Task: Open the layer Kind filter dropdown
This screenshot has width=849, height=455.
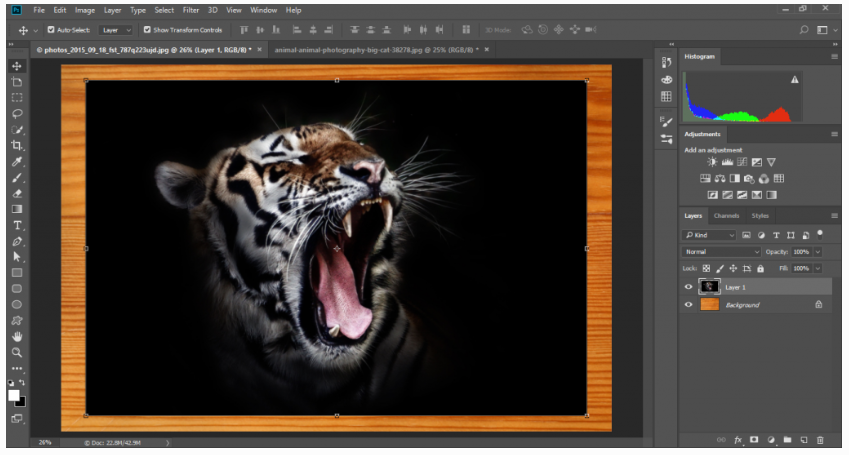Action: [709, 235]
